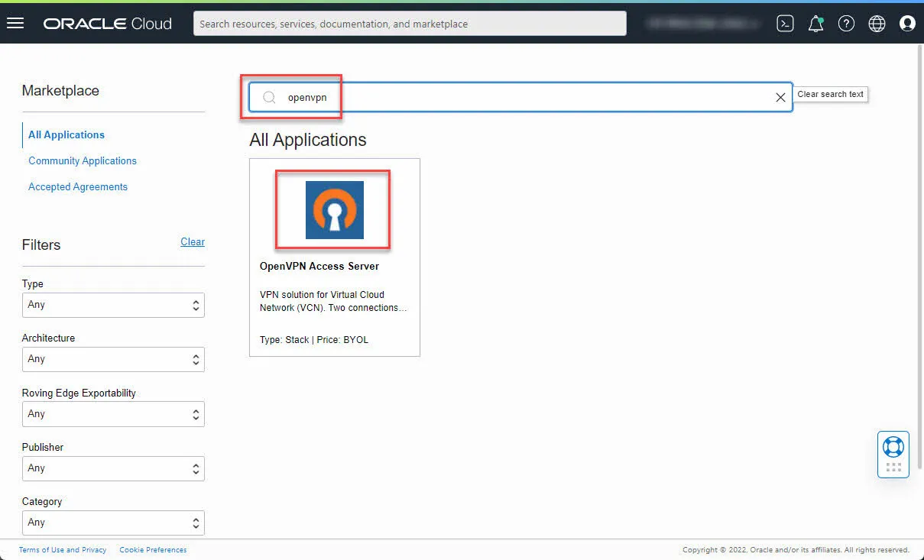The height and width of the screenshot is (560, 924).
Task: Open the help question mark icon
Action: click(846, 24)
